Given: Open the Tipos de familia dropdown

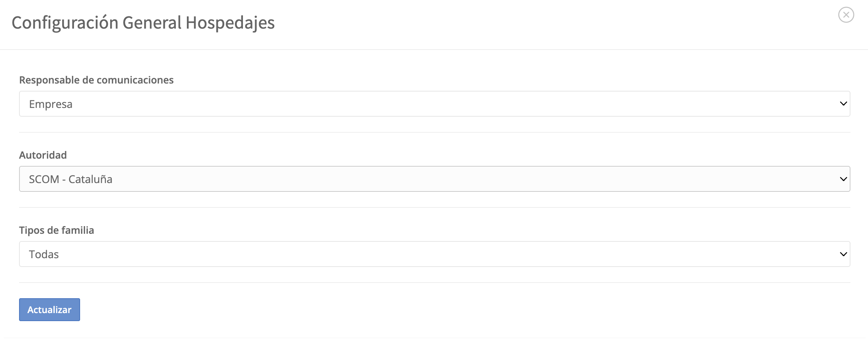Looking at the screenshot, I should [434, 254].
